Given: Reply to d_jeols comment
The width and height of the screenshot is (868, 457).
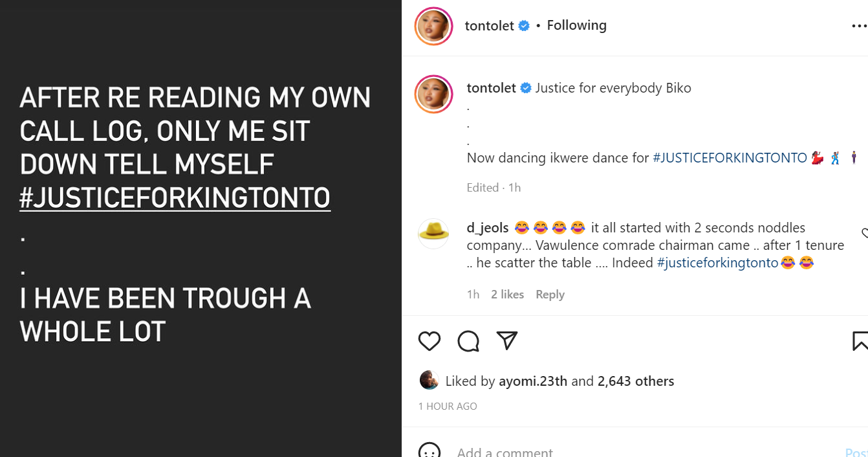Looking at the screenshot, I should [x=550, y=295].
